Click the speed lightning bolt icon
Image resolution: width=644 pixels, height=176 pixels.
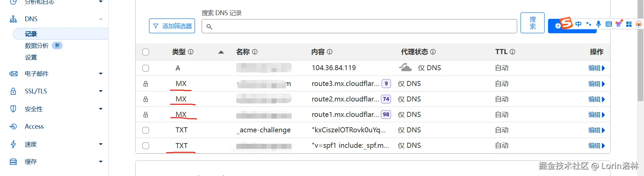(x=13, y=144)
